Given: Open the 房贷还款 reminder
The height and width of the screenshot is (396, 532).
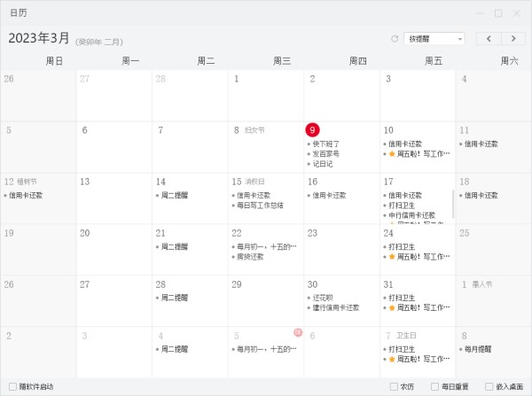Looking at the screenshot, I should (250, 257).
